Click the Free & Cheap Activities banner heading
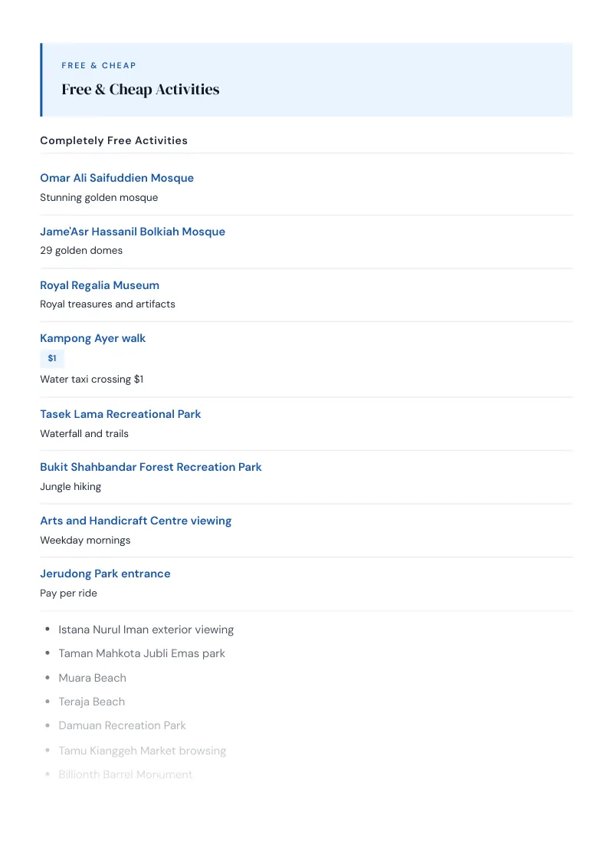The image size is (613, 868). [x=140, y=89]
